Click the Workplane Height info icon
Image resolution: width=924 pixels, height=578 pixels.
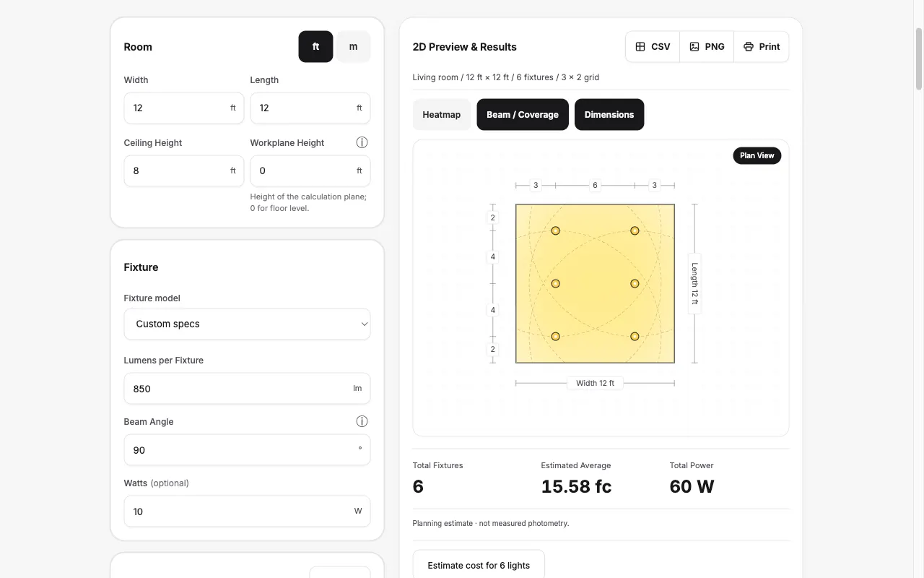point(362,142)
